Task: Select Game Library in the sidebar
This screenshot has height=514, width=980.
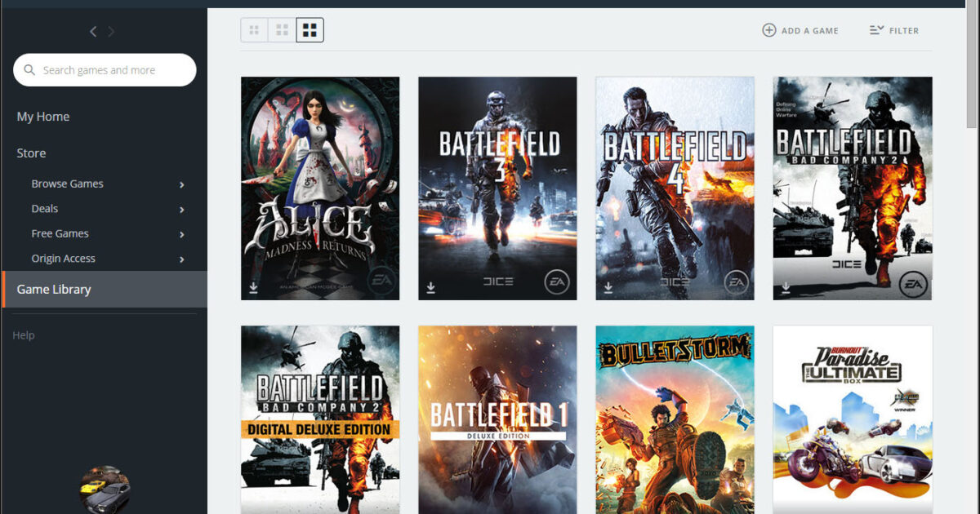Action: tap(54, 290)
